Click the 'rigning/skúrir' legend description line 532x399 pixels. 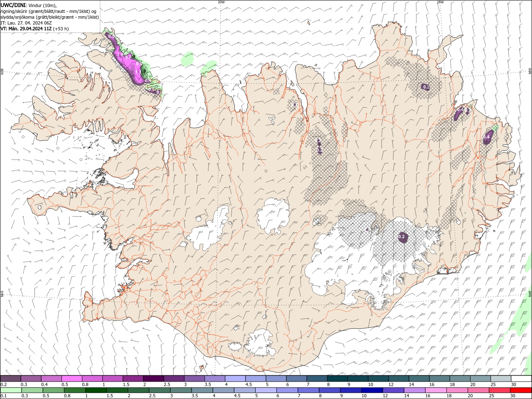click(x=48, y=11)
